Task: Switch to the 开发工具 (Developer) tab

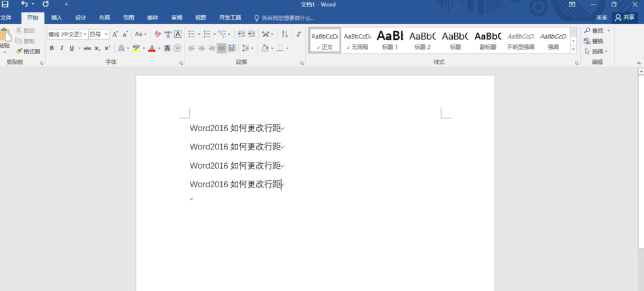Action: (230, 18)
